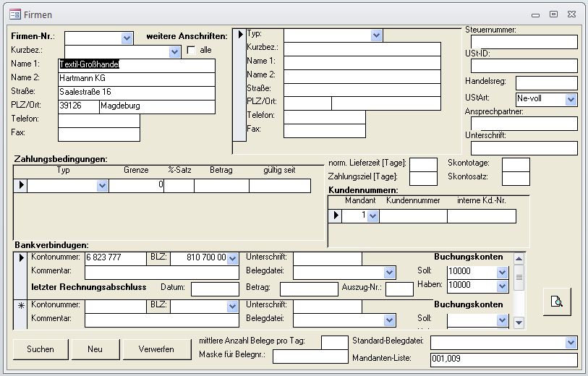Click the Name 2 field Hartmann KG

pyautogui.click(x=137, y=79)
